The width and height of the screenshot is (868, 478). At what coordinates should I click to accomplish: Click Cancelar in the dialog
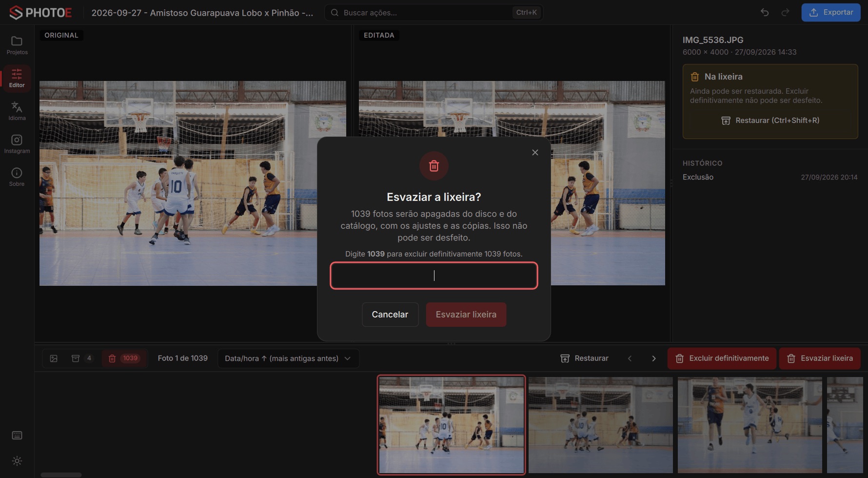(390, 315)
